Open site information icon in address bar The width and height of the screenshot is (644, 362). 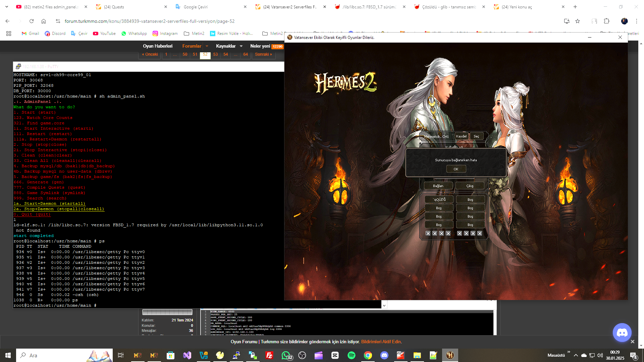[58, 21]
